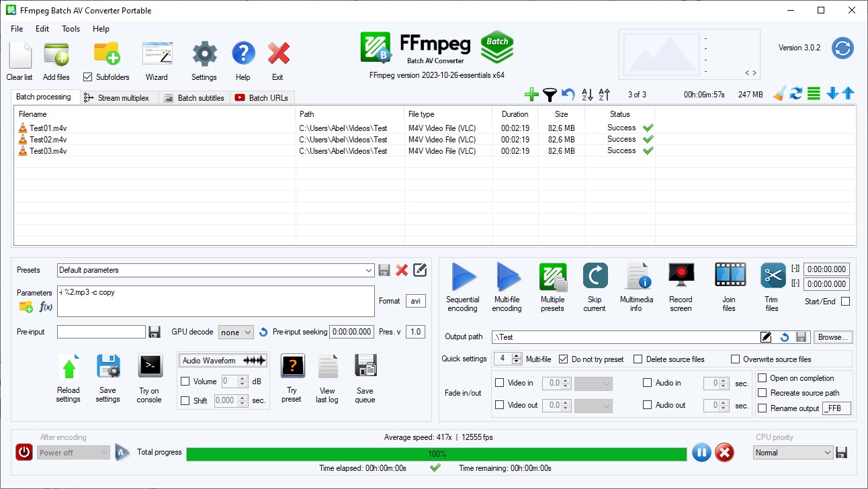Open the After encoding Power off dropdown
The height and width of the screenshot is (489, 868).
(x=73, y=453)
